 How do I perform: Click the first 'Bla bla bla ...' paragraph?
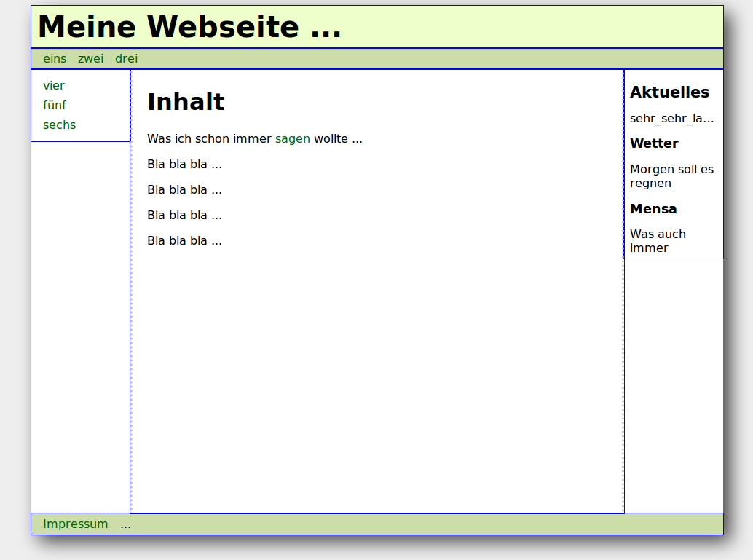click(184, 165)
